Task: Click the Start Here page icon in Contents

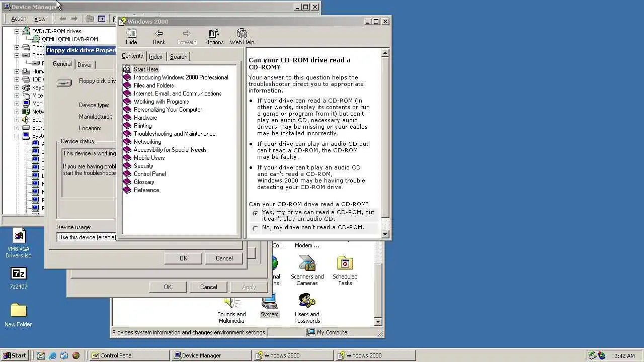Action: (127, 69)
